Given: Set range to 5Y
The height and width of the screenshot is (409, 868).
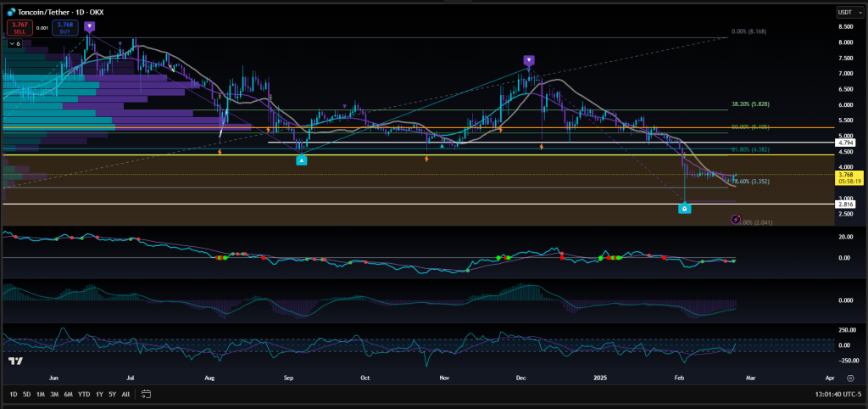Looking at the screenshot, I should tap(113, 395).
